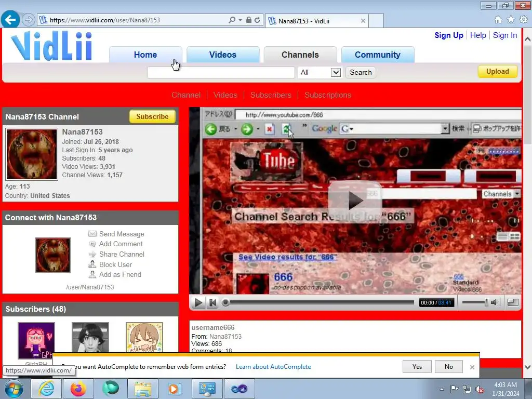Dismiss AutoComplete bar with X

point(472,367)
